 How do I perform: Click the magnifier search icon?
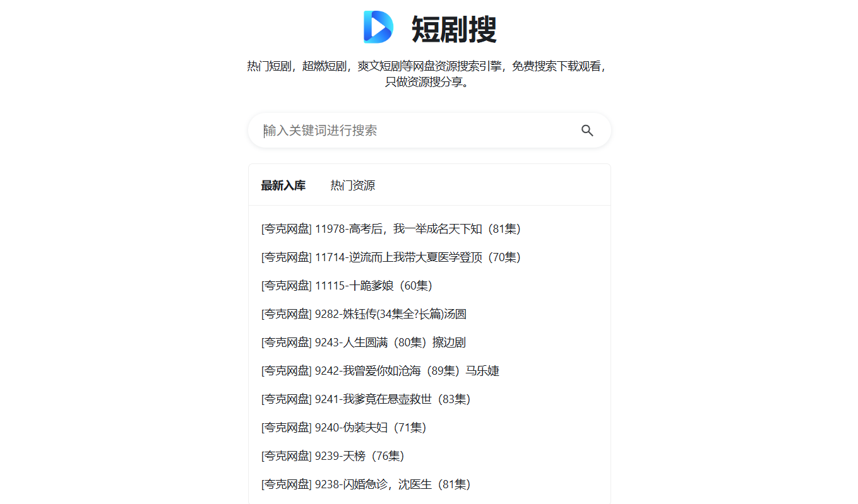point(587,131)
